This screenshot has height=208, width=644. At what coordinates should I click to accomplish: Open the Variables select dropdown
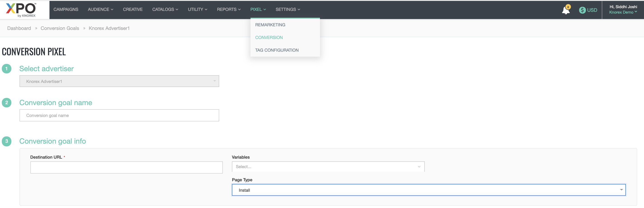point(328,167)
